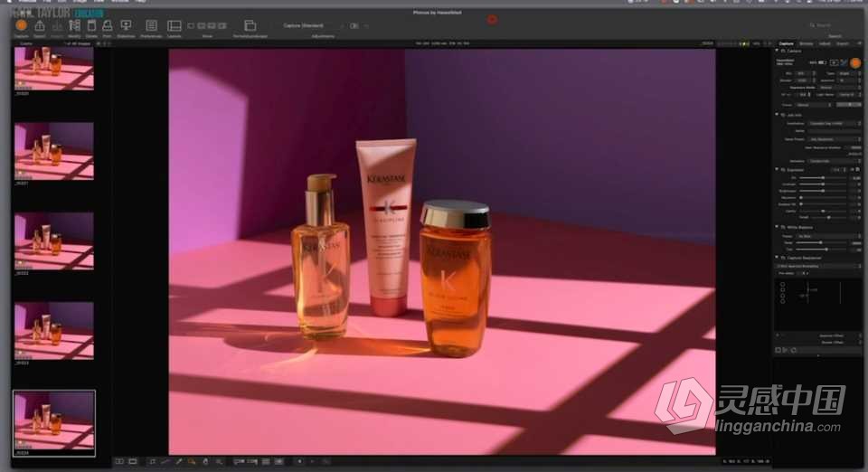This screenshot has height=472, width=868.
Task: Select the first View layout icon
Action: click(x=191, y=25)
